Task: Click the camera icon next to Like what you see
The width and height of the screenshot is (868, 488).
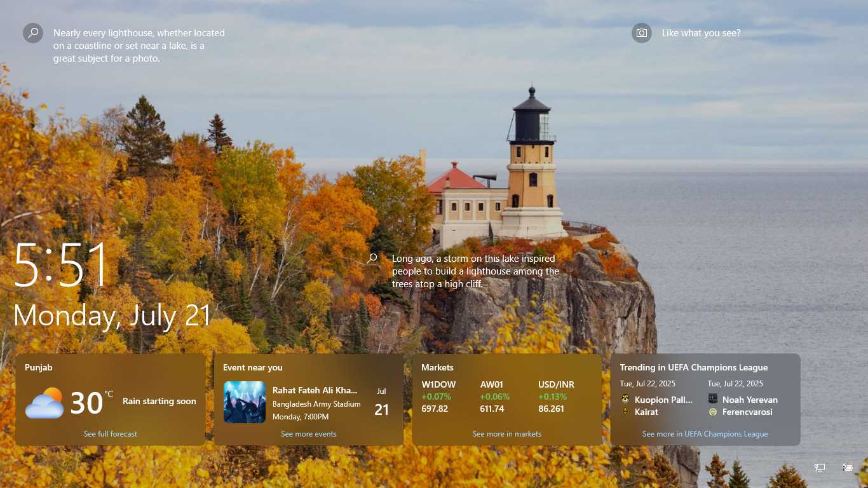Action: (642, 33)
